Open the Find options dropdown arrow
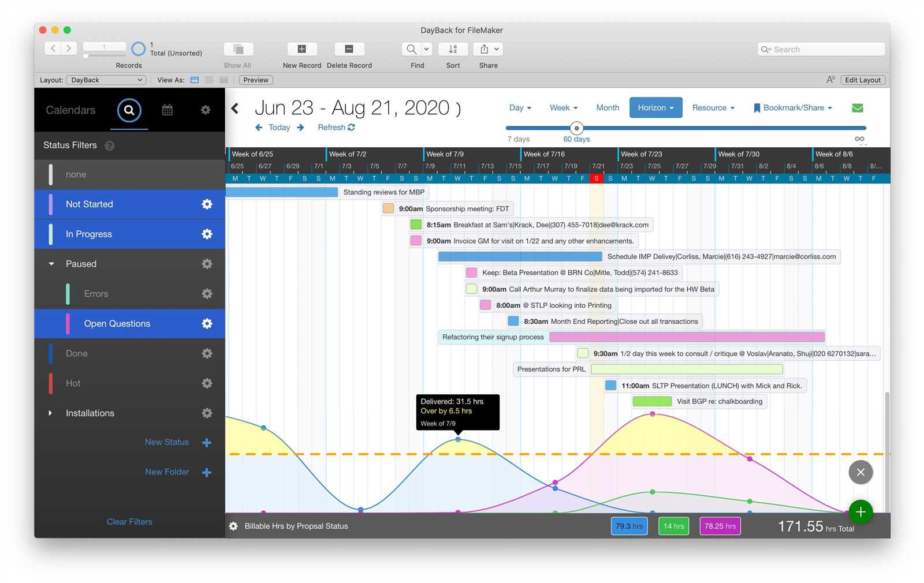Image resolution: width=924 pixels, height=583 pixels. tap(426, 49)
